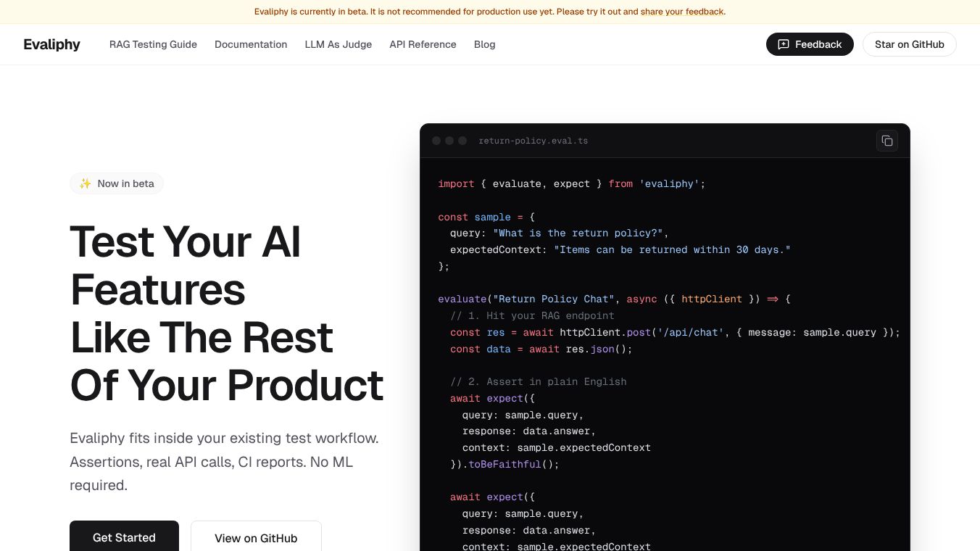Image resolution: width=980 pixels, height=551 pixels.
Task: Click the toBeFaithful() code line
Action: [504, 464]
